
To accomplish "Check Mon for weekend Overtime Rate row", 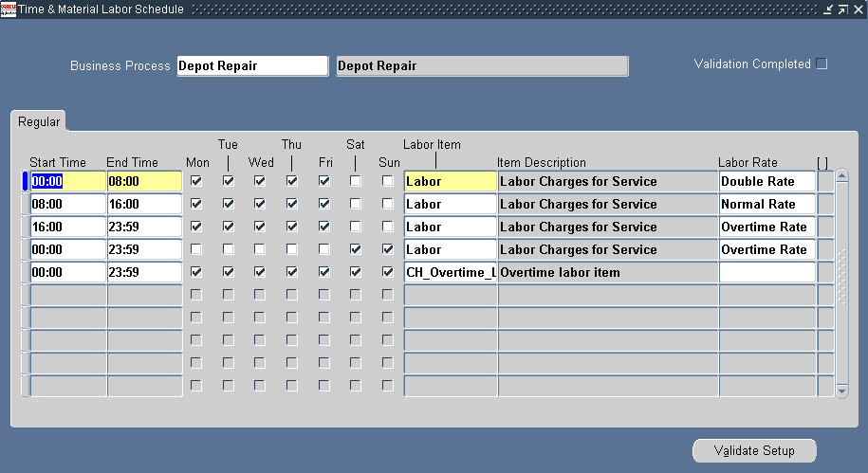I will (x=196, y=249).
